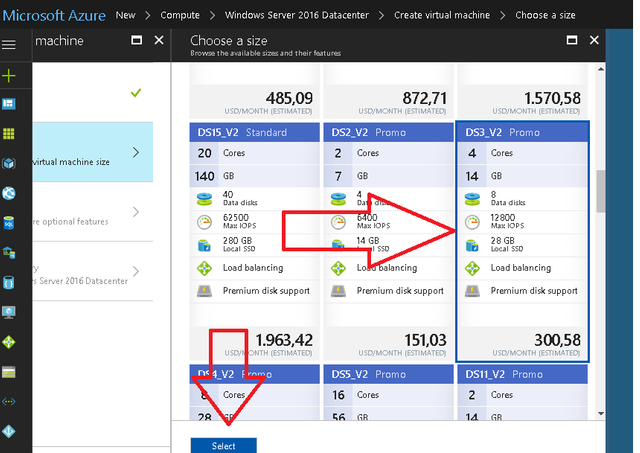Click Premium disk support icon in DS3_V2 card
The height and width of the screenshot is (453, 640).
pos(472,291)
